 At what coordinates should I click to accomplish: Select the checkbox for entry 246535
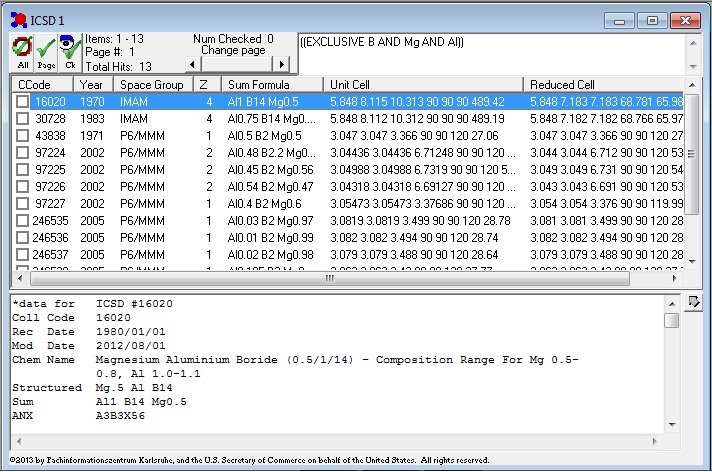click(x=22, y=220)
